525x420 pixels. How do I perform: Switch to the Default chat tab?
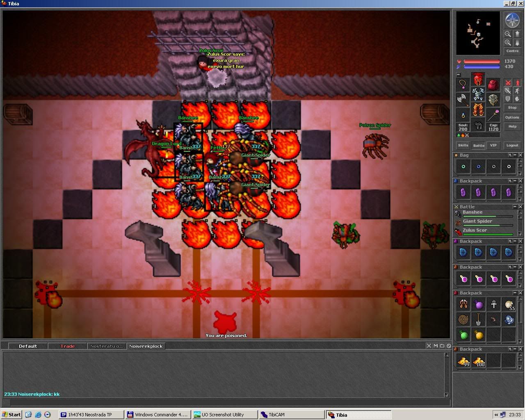click(x=28, y=346)
